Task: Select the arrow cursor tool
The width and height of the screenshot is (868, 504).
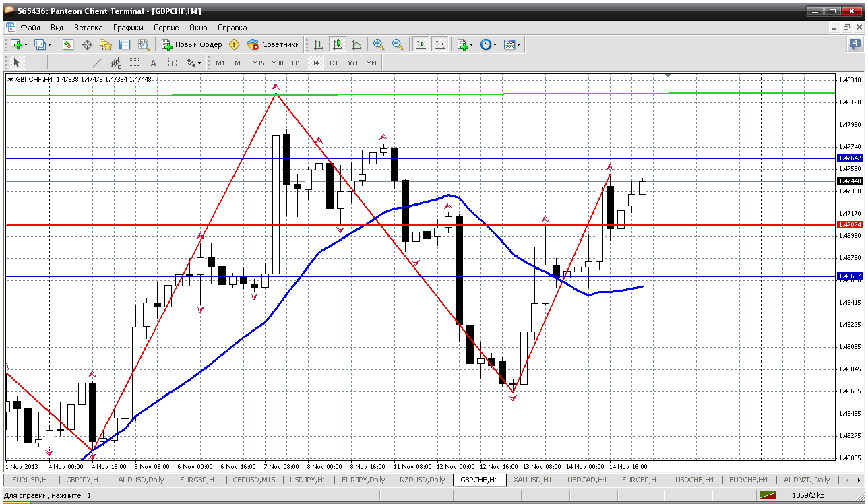Action: 17,63
